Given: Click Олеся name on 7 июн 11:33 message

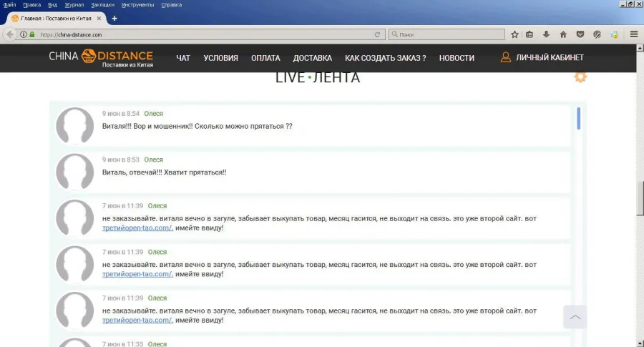Looking at the screenshot, I should (x=157, y=343).
